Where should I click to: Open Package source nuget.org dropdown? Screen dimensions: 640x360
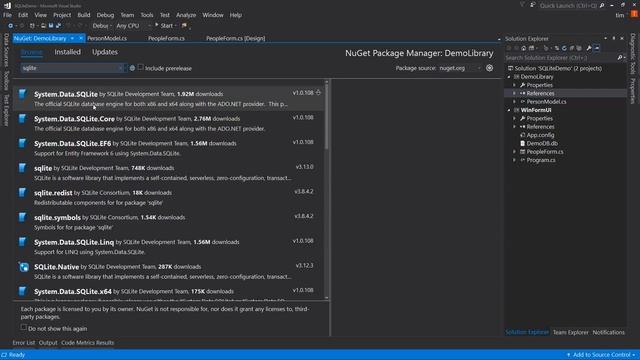[460, 68]
